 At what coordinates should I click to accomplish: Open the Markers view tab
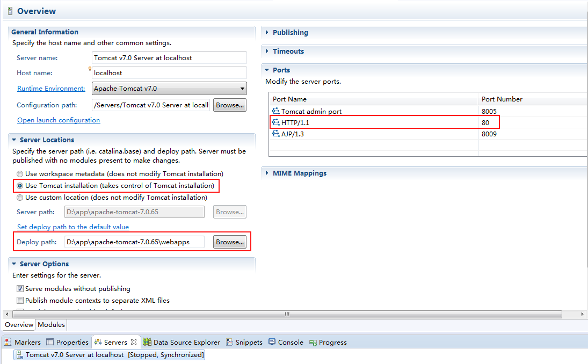(23, 342)
